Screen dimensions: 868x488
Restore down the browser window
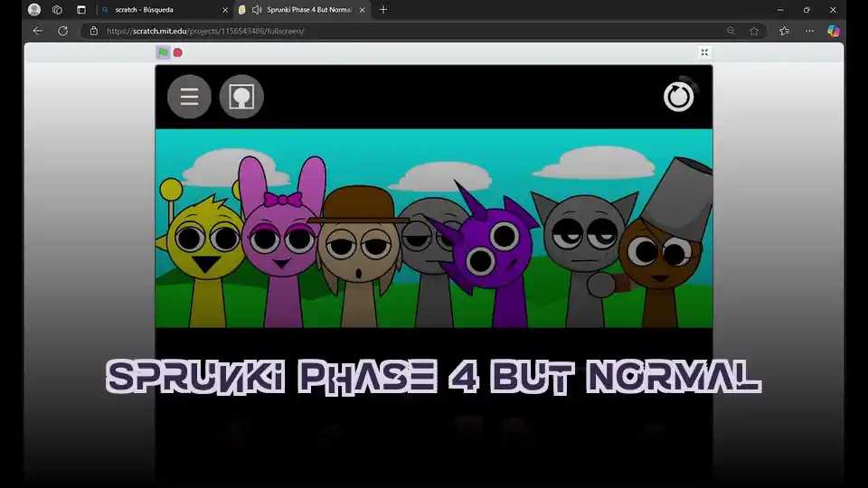807,10
